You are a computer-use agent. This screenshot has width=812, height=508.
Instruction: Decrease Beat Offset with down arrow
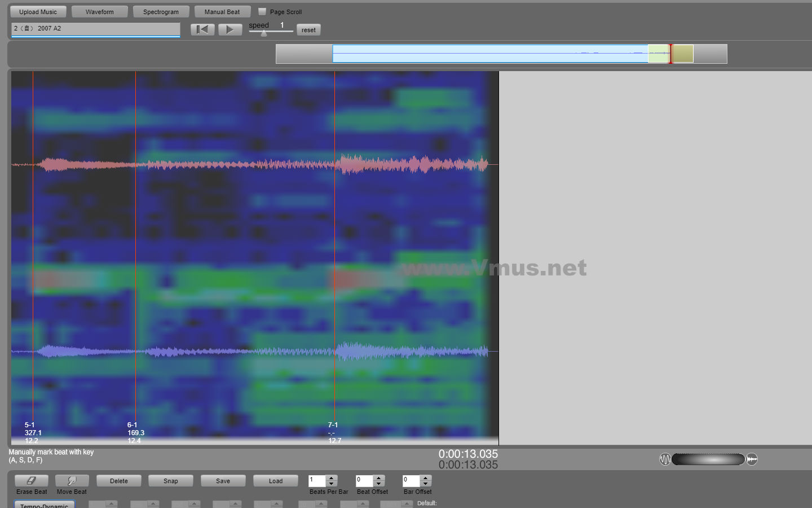(379, 484)
